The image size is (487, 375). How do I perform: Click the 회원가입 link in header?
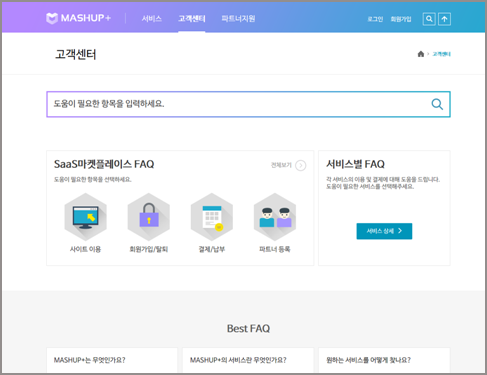(x=401, y=19)
